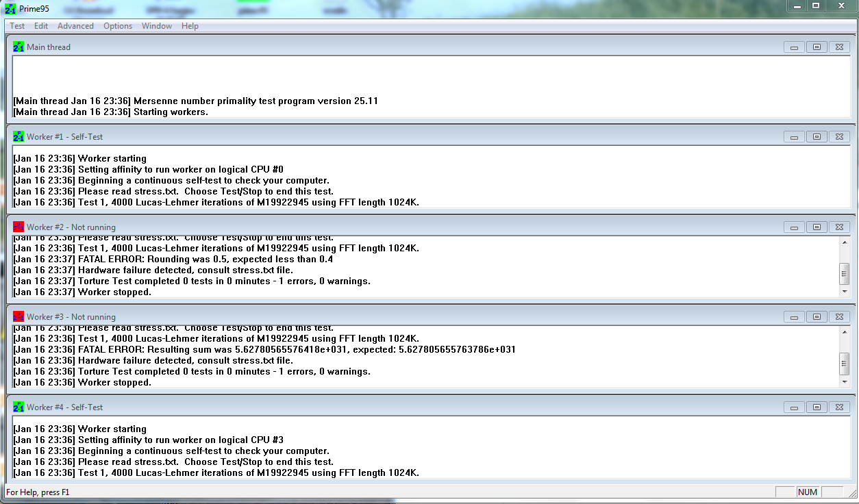Maximize the Prime95 main window

tap(816, 5)
